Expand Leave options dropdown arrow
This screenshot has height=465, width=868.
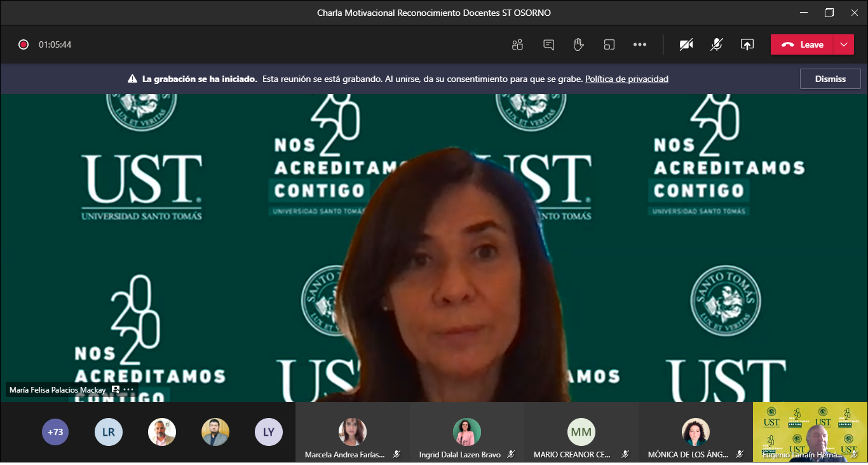click(844, 44)
